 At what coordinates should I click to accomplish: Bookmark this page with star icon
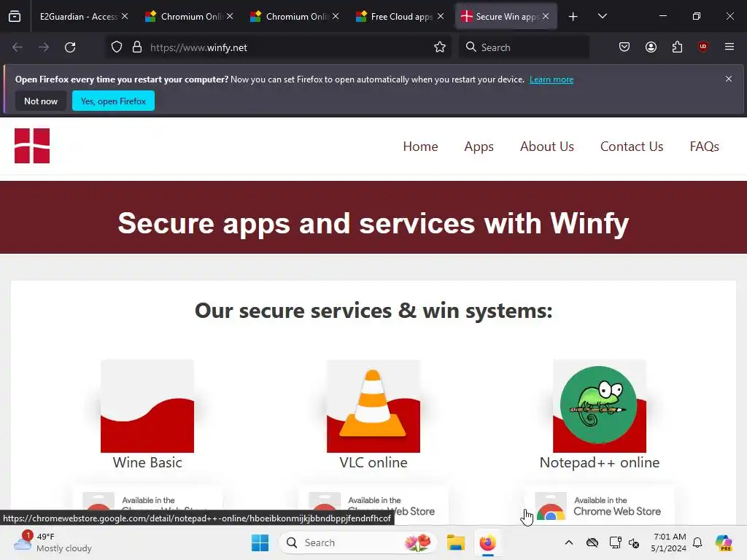pyautogui.click(x=440, y=47)
